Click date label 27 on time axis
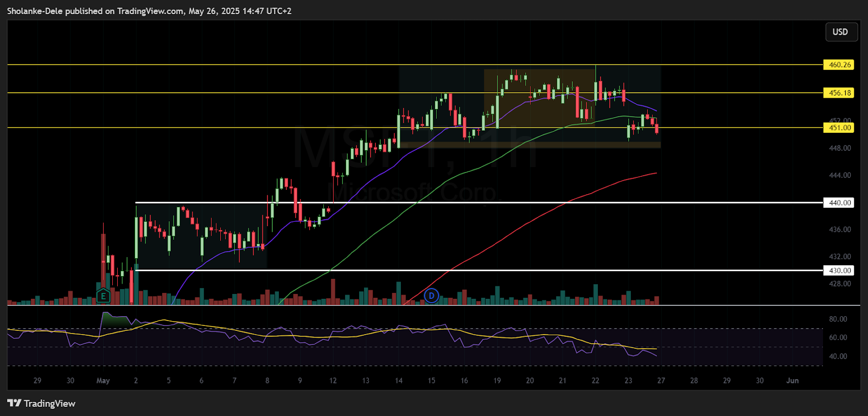Screen dimensions: 868x416 pos(661,381)
